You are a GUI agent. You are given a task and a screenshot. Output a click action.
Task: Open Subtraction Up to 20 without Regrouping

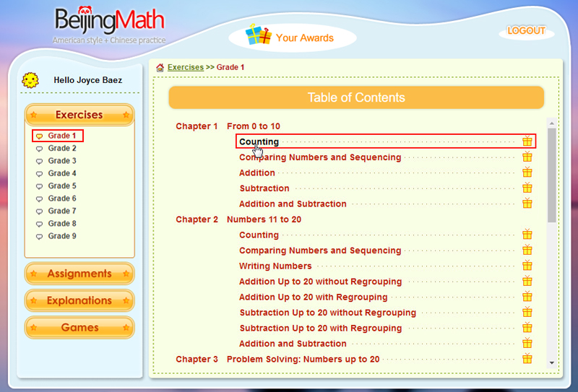[x=328, y=313]
